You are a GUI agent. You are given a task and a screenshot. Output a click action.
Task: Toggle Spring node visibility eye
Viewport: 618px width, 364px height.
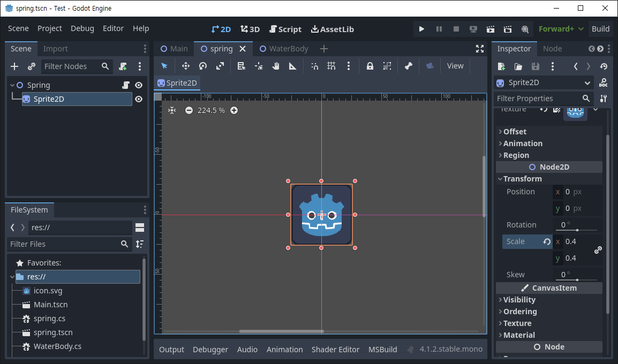139,85
